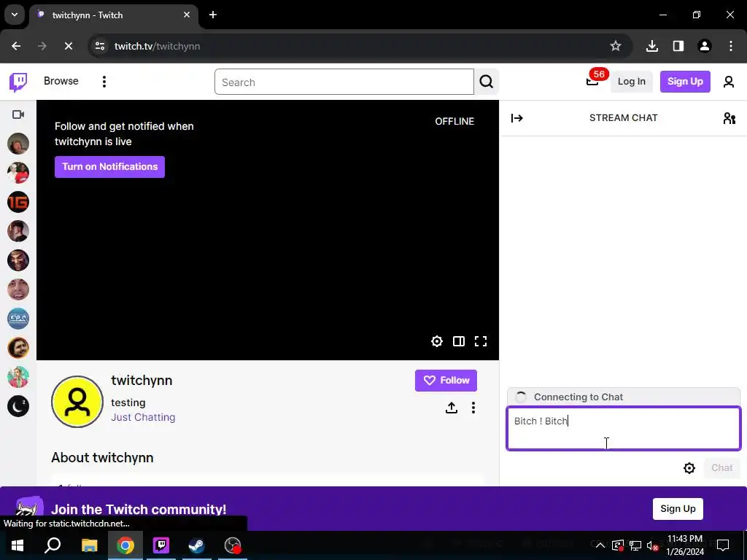Click the Chrome taskbar icon

(125, 545)
